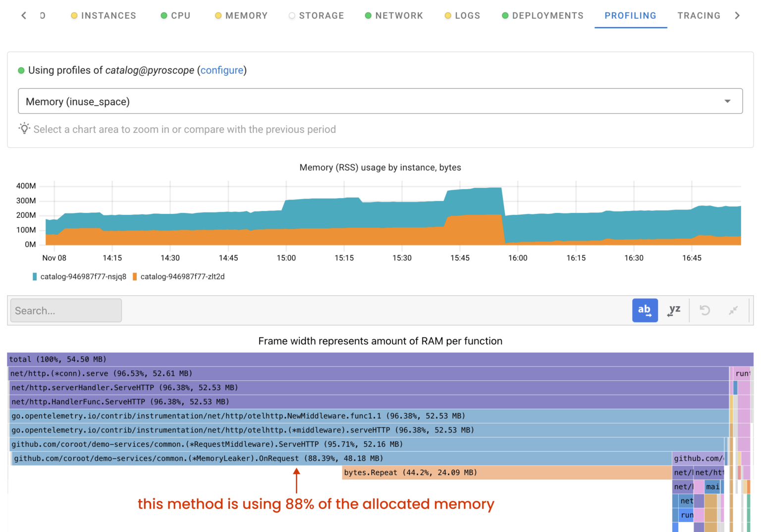Click the gray status dot beside STORAGE
761x532 pixels.
[291, 15]
